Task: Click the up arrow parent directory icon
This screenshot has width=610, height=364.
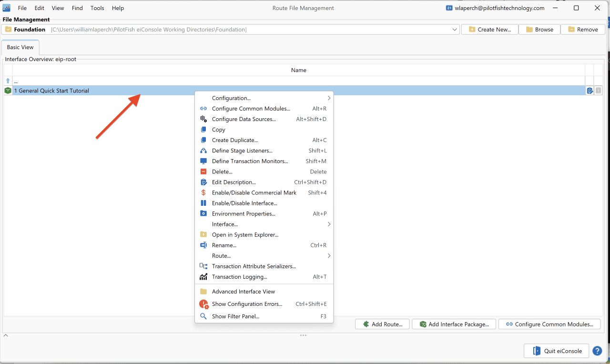Action: pyautogui.click(x=8, y=81)
